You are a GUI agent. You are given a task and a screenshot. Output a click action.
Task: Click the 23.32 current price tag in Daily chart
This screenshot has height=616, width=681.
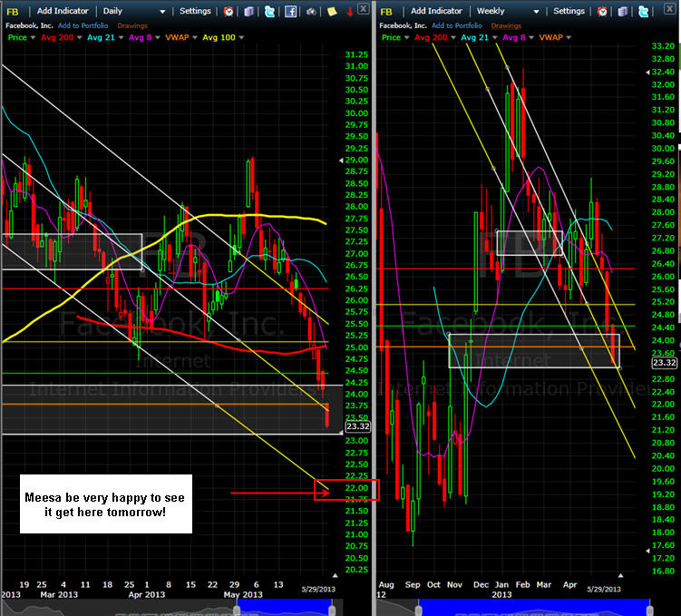tap(358, 426)
